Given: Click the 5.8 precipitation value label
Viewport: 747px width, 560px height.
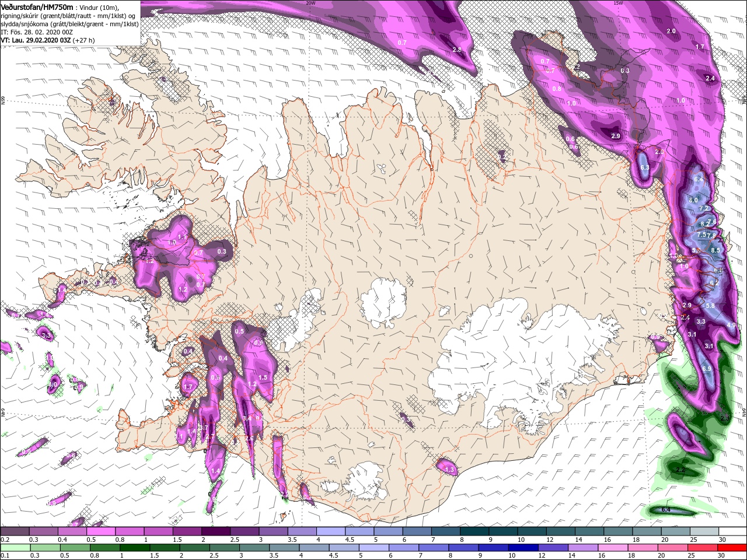Looking at the screenshot, I should pos(710,306).
